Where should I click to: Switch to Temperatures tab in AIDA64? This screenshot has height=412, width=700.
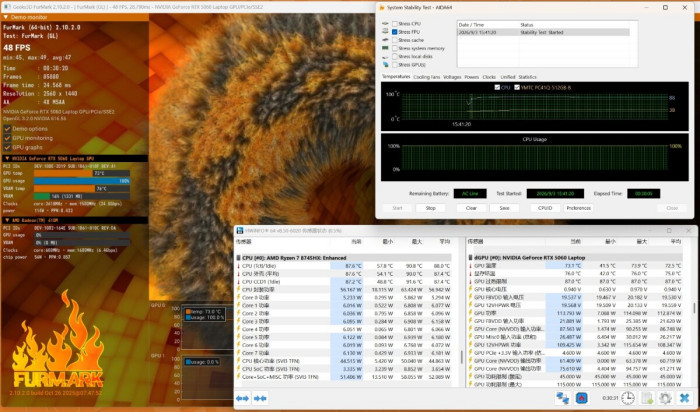[396, 77]
